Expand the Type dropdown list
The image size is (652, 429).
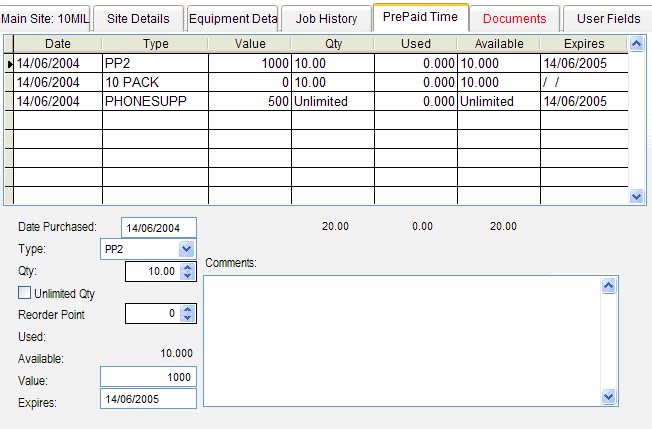click(x=186, y=248)
